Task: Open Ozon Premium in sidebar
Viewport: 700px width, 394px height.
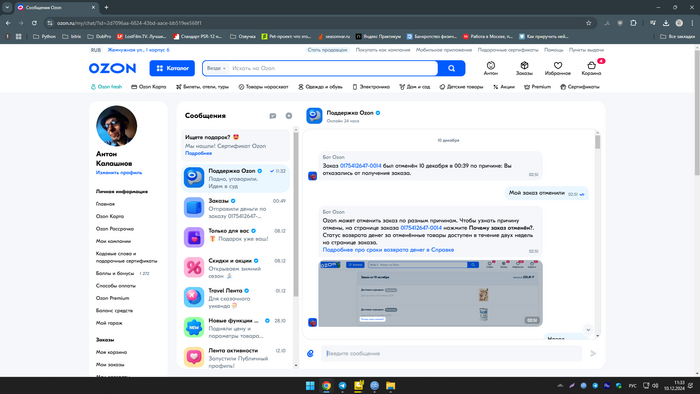Action: pos(112,298)
